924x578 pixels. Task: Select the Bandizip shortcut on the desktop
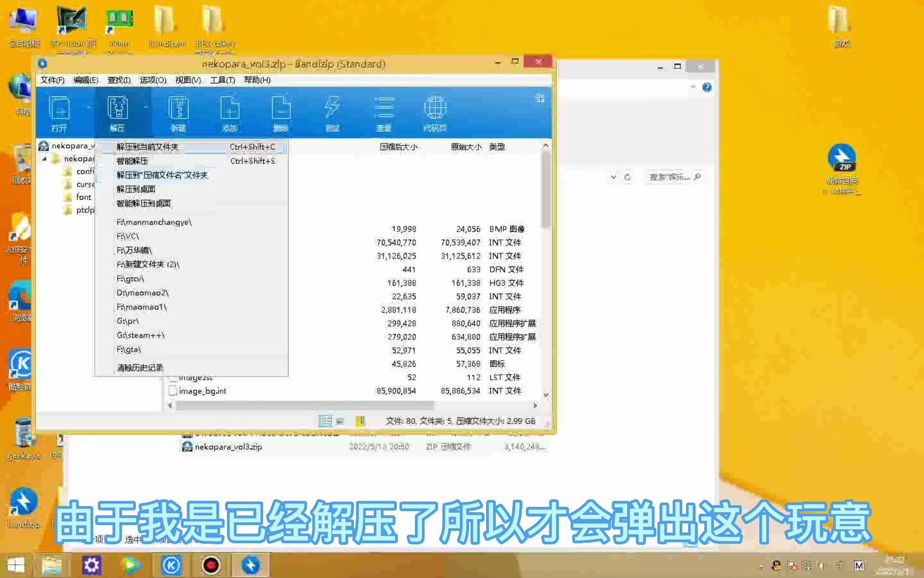tap(23, 507)
